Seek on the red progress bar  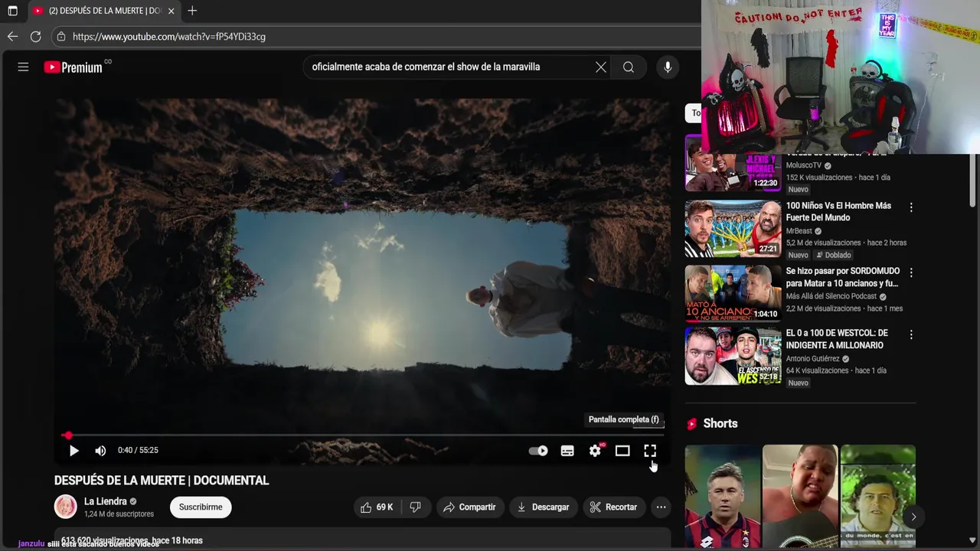(363, 435)
